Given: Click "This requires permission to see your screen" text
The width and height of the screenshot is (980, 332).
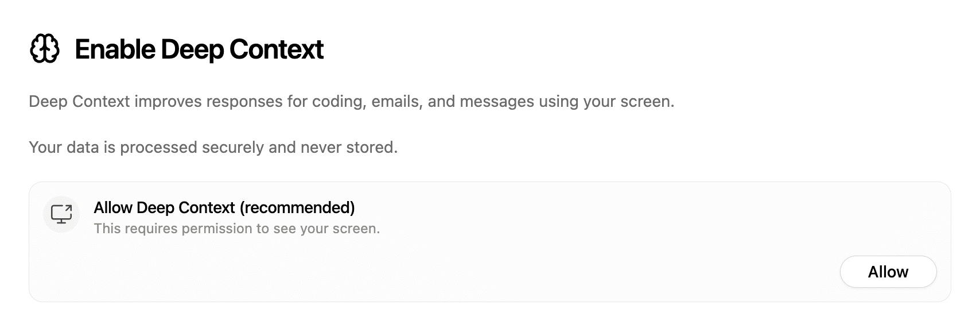Looking at the screenshot, I should point(236,229).
